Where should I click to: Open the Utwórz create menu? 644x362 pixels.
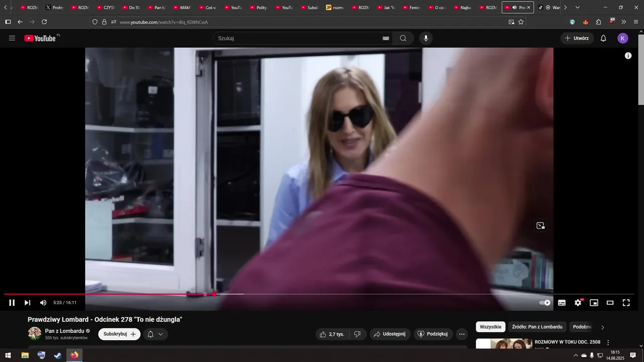(577, 38)
